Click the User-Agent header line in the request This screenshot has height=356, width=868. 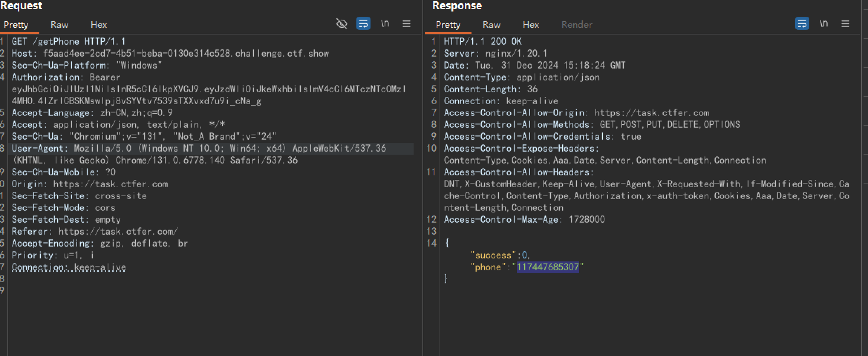coord(199,148)
